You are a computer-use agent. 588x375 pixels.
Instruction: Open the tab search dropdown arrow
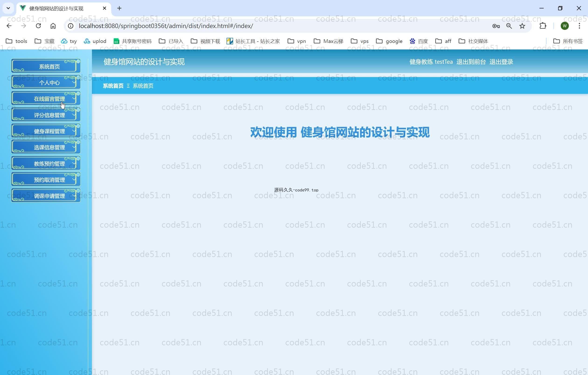click(8, 8)
